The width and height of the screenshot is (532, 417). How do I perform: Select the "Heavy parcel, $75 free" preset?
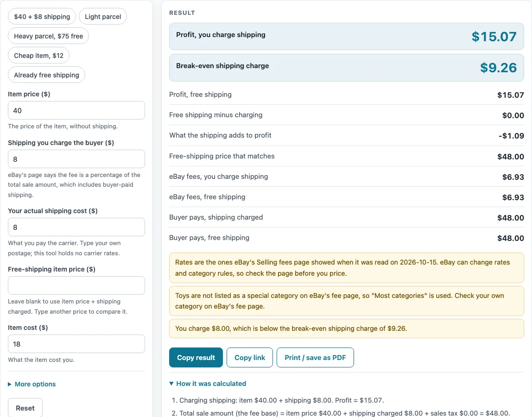48,36
